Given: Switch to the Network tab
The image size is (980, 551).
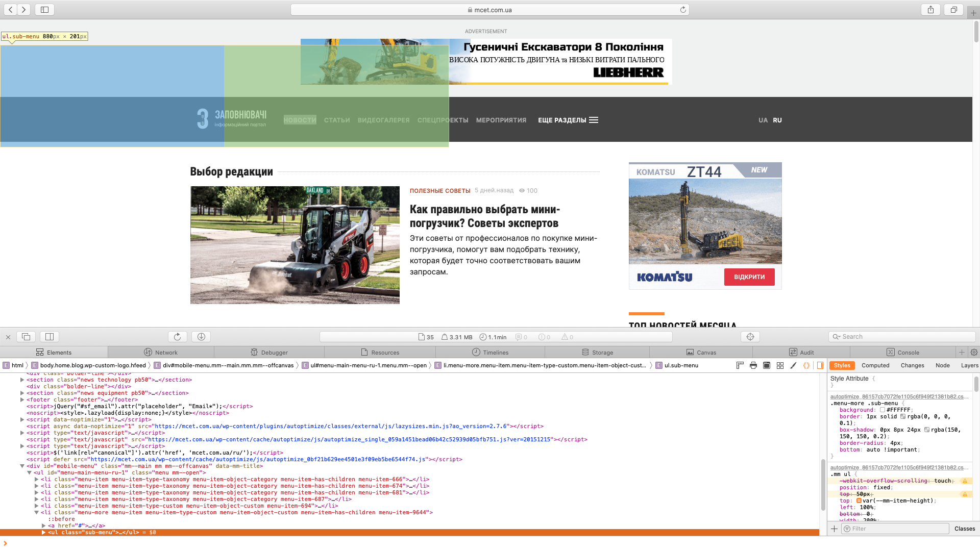Looking at the screenshot, I should 161,352.
